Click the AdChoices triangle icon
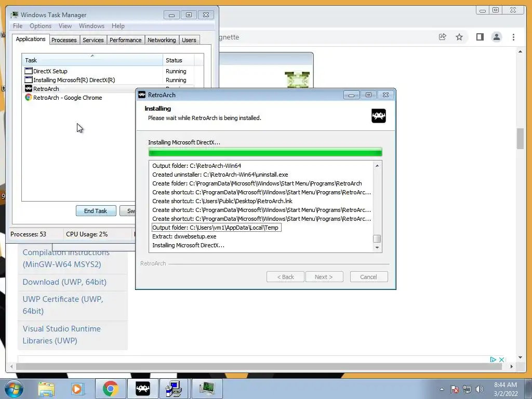Viewport: 532px width, 399px height. (493, 360)
